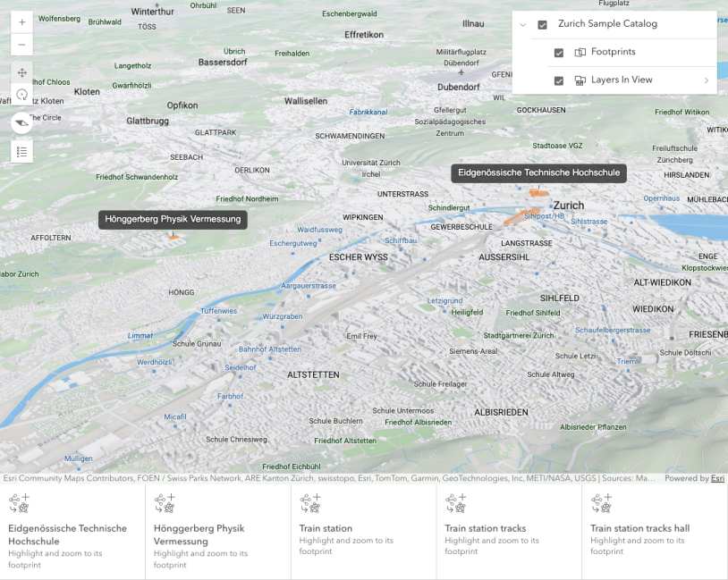Open the Esri attribution link
Screen dimensions: 728x580
[x=717, y=478]
